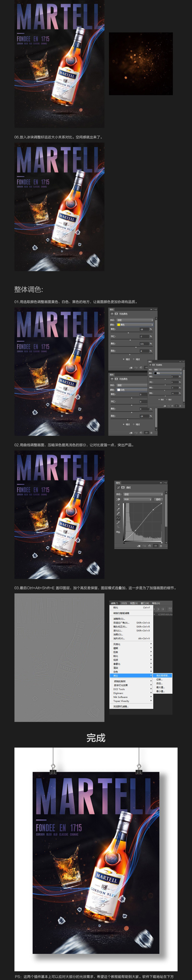The image size is (192, 980).
Task: Click the histogram clipping warning icon
Action: click(118, 532)
